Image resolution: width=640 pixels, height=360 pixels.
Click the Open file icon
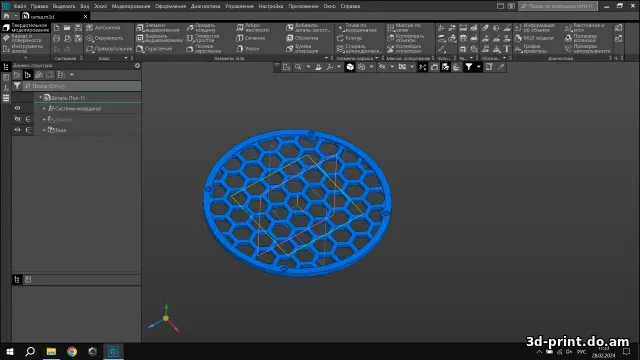pos(67,28)
